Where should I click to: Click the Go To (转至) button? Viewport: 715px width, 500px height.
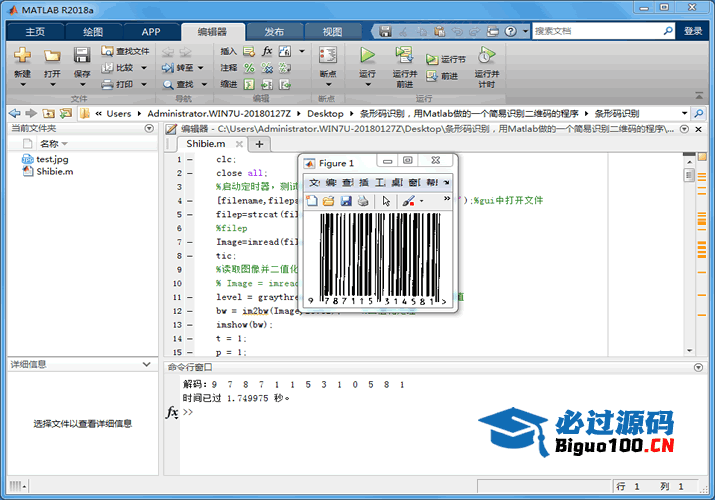pos(178,68)
